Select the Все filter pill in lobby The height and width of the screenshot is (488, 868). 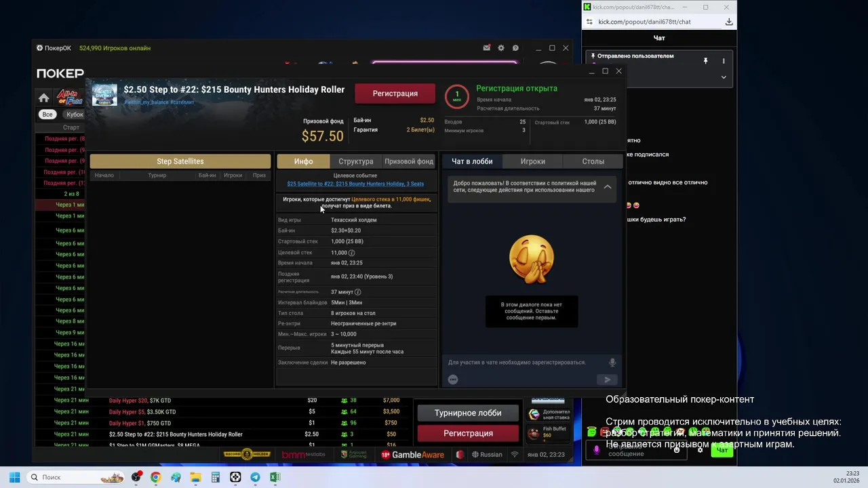tap(47, 115)
